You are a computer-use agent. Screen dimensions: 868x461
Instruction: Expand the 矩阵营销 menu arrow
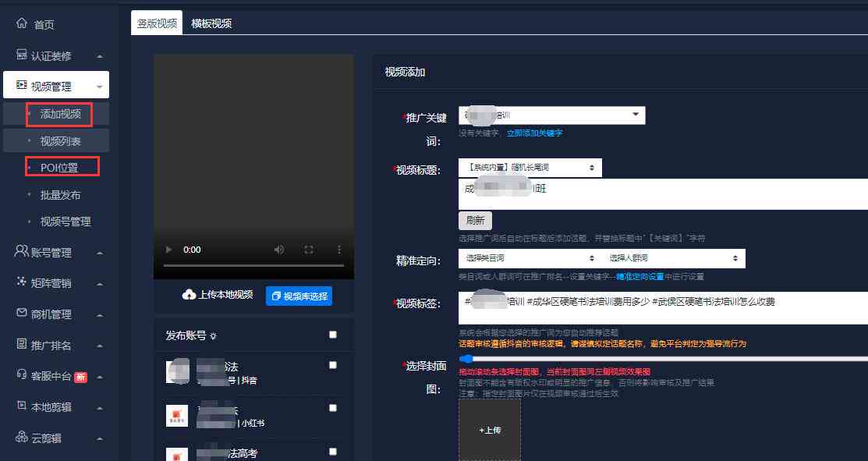100,285
